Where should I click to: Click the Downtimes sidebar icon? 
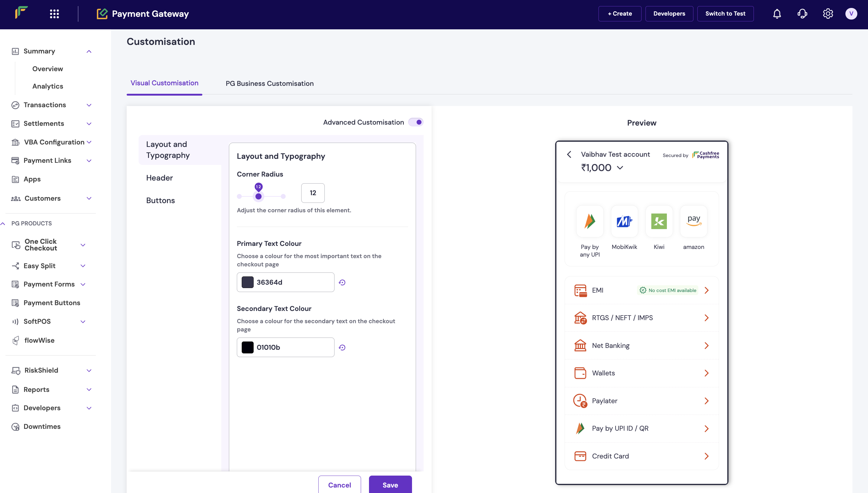(x=15, y=427)
